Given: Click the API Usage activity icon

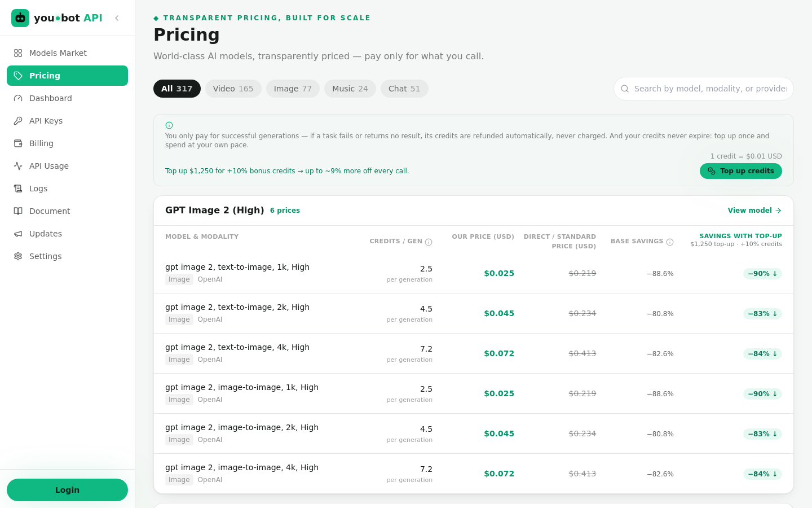Looking at the screenshot, I should point(18,166).
